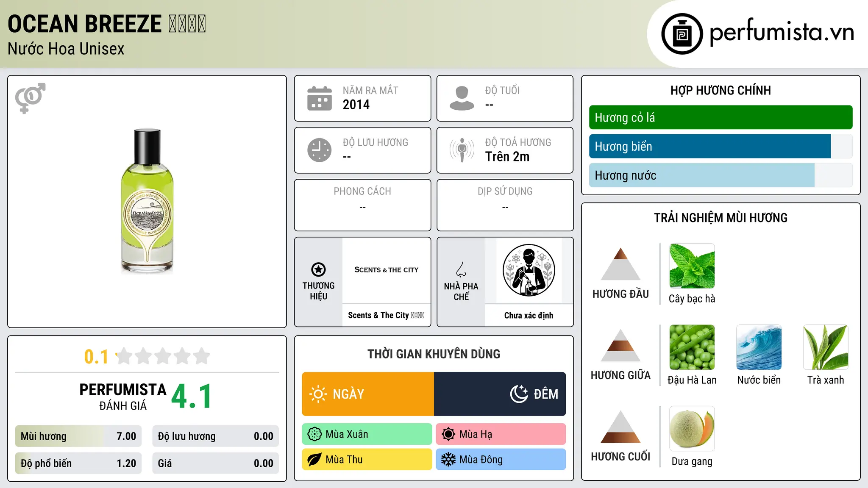868x488 pixels.
Task: Click the sun icon in Mùa Hạ
Action: [x=448, y=434]
